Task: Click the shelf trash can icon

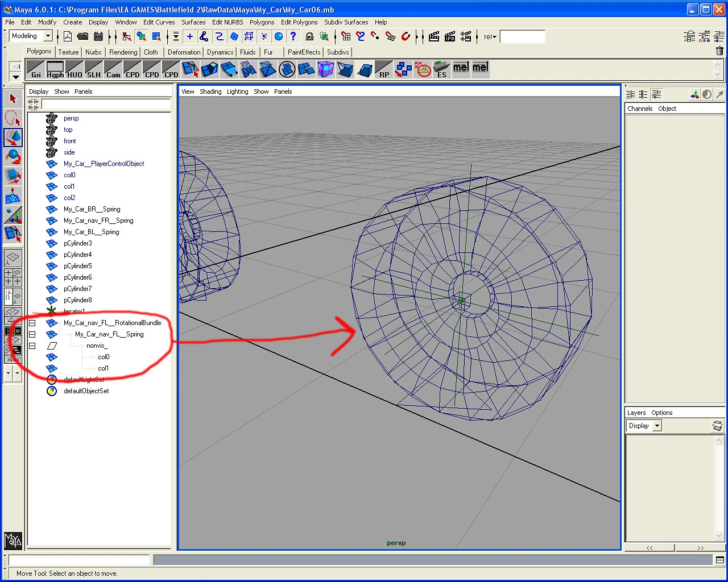Action: (x=719, y=51)
